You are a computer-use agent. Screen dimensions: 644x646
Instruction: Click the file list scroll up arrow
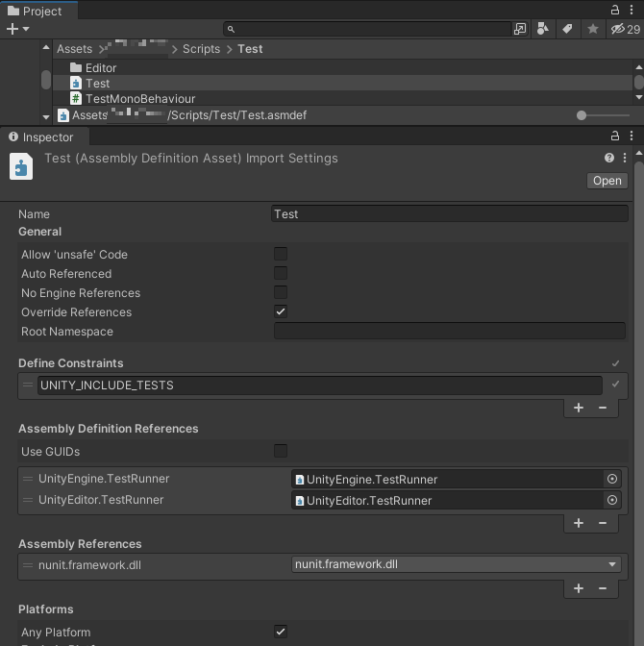[x=639, y=67]
